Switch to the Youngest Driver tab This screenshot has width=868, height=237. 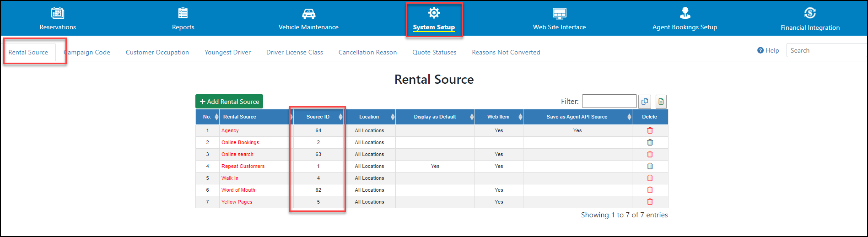click(x=227, y=52)
